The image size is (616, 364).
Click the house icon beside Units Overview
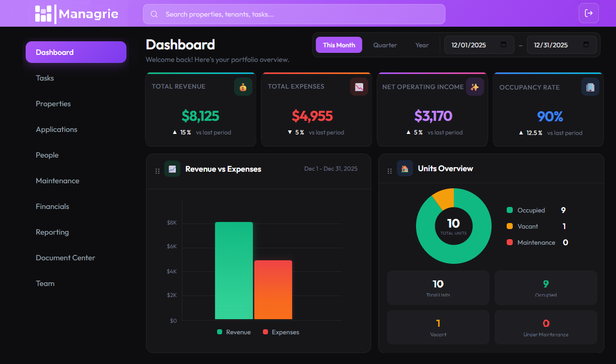click(x=404, y=168)
